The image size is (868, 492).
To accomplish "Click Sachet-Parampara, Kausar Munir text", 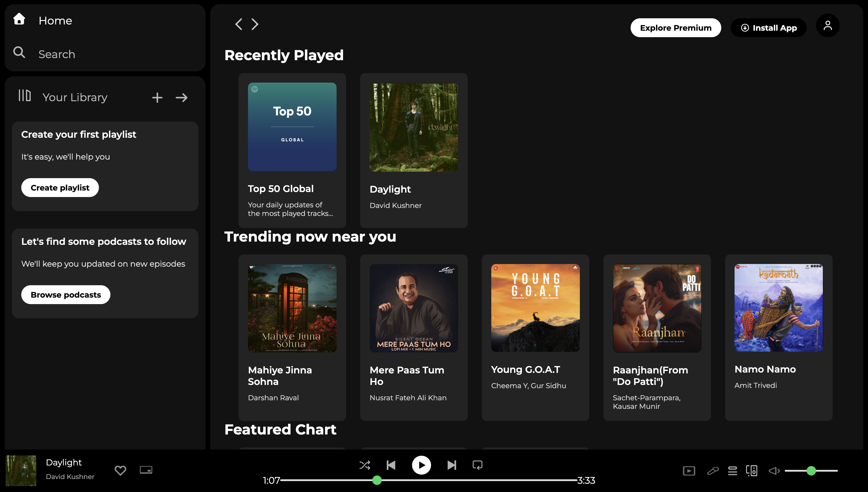I will 647,402.
